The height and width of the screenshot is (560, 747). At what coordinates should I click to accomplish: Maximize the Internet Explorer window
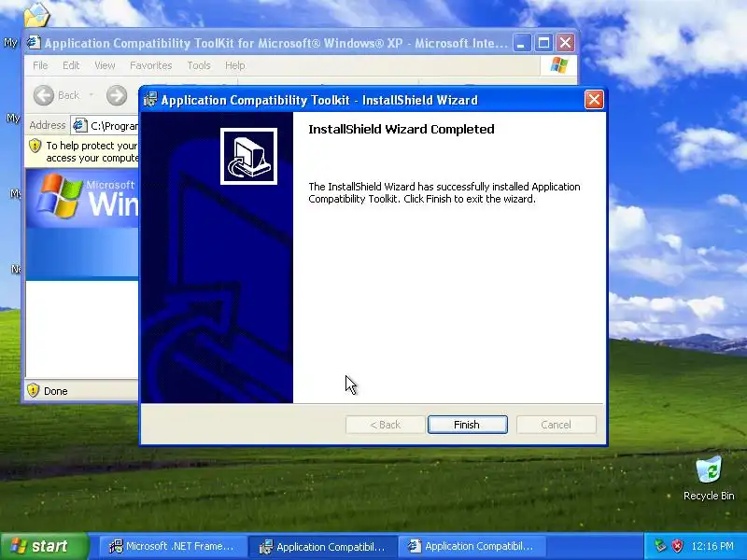[x=543, y=43]
